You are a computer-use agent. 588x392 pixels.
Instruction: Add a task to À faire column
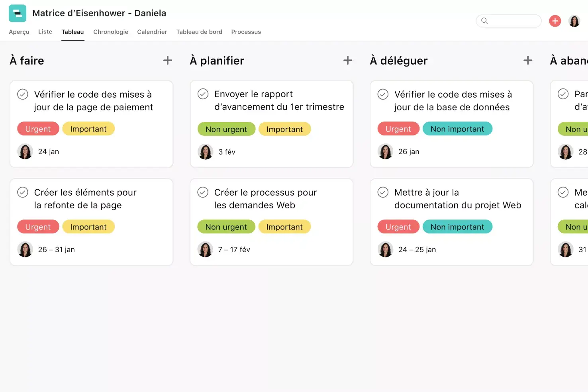point(168,60)
